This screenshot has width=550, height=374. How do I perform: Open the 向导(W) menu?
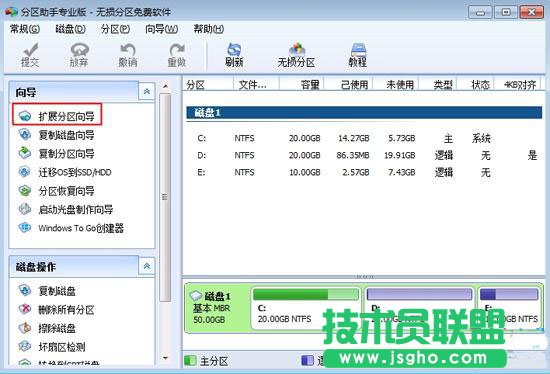pyautogui.click(x=161, y=29)
